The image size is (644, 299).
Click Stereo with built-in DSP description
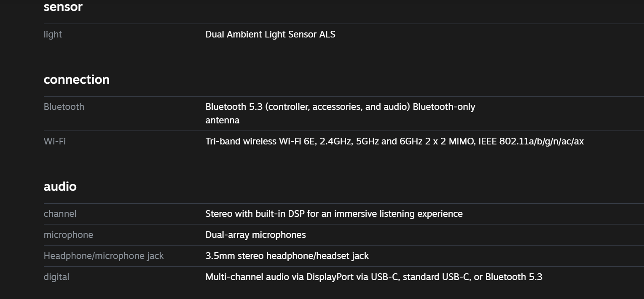tap(334, 214)
